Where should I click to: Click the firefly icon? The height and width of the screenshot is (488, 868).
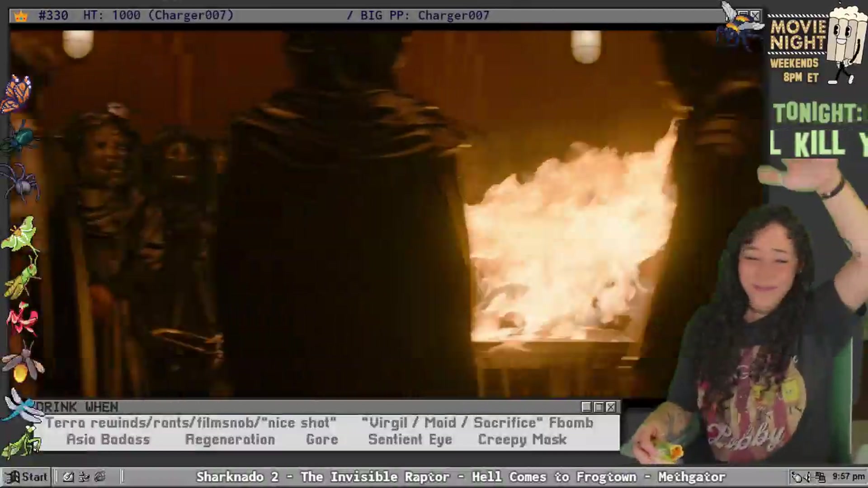[23, 362]
